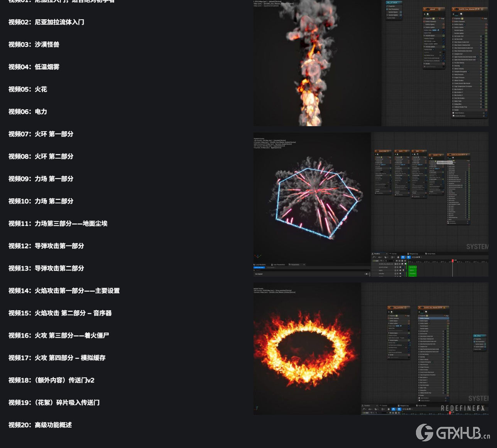Choose 视频06: 电力 from the list
Viewport: 497px width, 448px height.
click(x=28, y=112)
